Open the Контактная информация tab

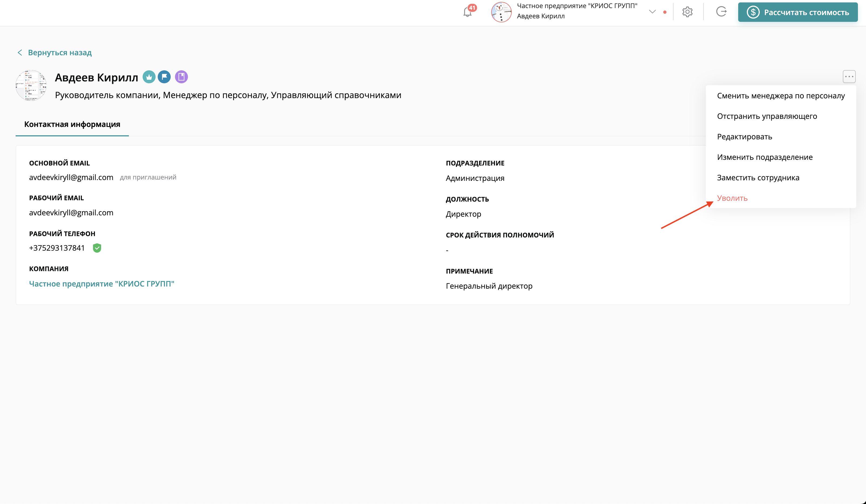tap(72, 124)
